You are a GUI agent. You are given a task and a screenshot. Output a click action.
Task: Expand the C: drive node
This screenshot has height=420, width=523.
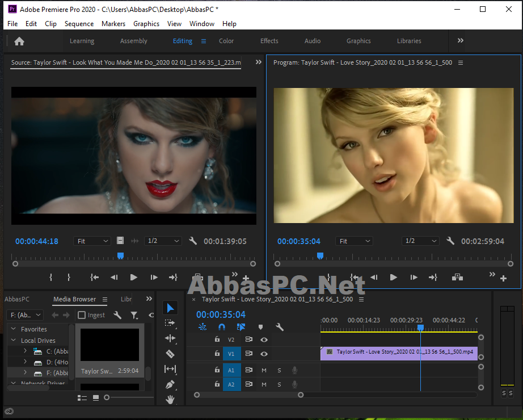(25, 351)
